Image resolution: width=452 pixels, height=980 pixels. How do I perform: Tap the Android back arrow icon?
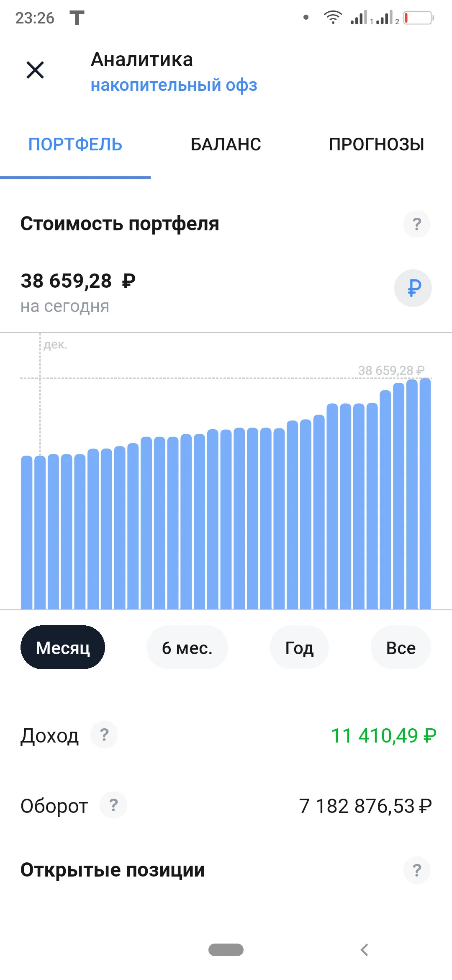click(x=365, y=950)
